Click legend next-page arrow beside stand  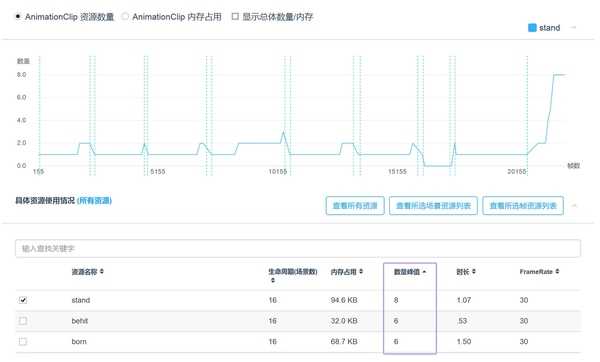coord(573,28)
